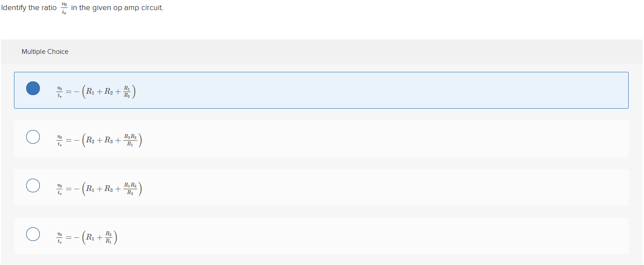Click the formula with R3 over R1
The height and width of the screenshot is (265, 644).
108,237
